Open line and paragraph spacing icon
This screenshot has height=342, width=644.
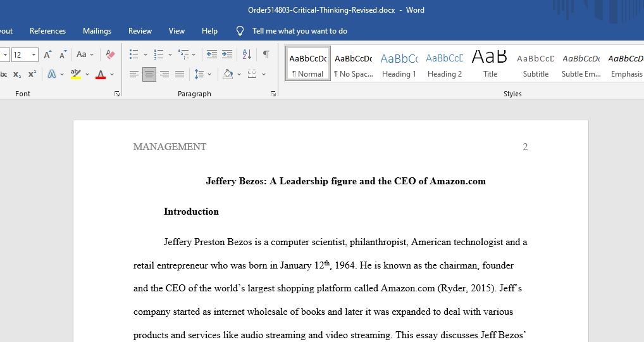point(199,74)
